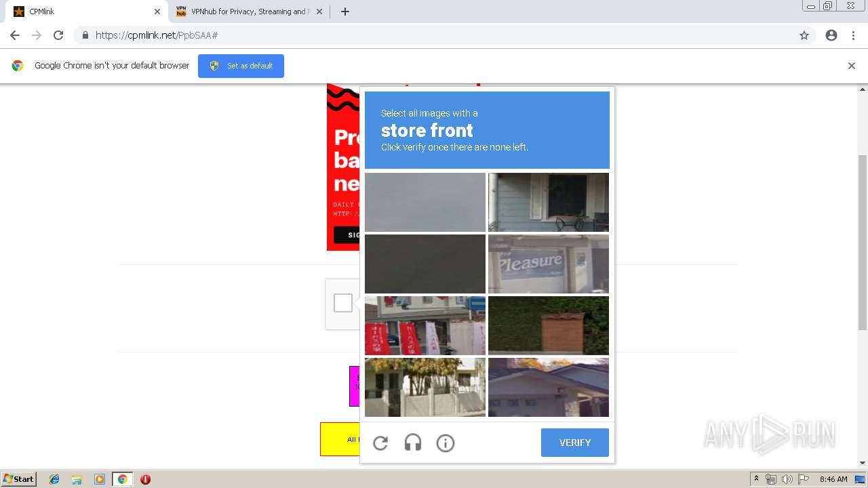Select the plain gray sky tile
868x488 pixels.
point(425,202)
